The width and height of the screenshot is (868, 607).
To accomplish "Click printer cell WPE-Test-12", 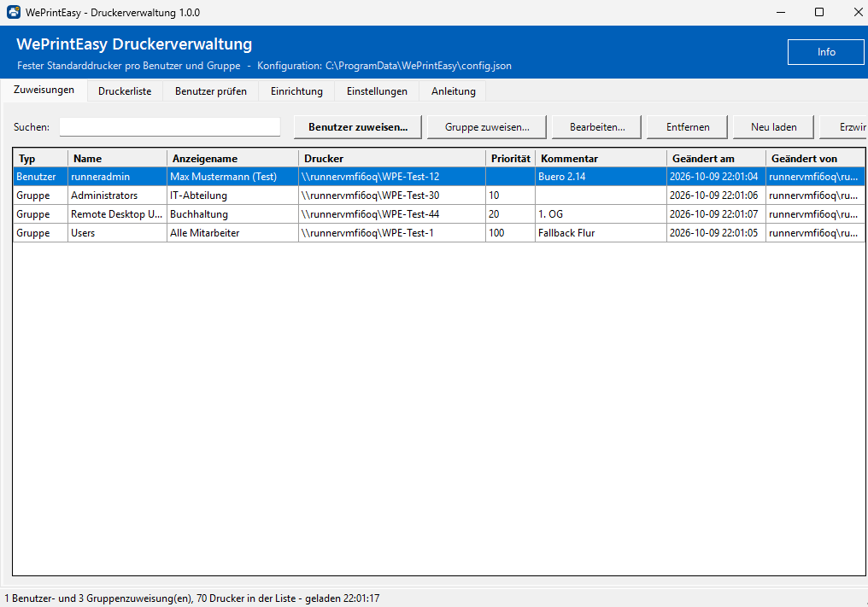I will (x=392, y=177).
